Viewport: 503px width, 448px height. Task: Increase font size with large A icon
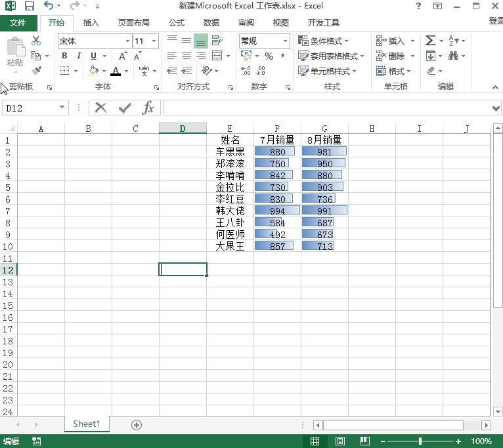point(123,56)
